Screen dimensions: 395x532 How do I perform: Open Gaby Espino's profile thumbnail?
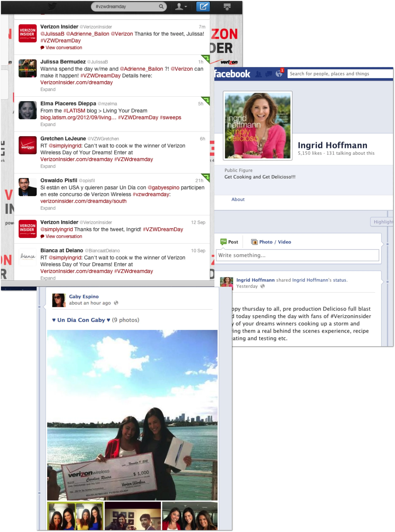tap(59, 300)
